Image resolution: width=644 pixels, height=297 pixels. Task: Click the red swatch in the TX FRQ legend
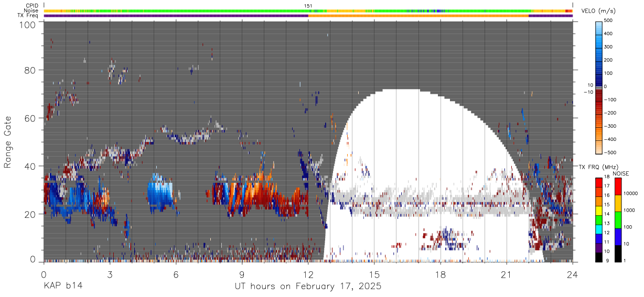click(599, 183)
